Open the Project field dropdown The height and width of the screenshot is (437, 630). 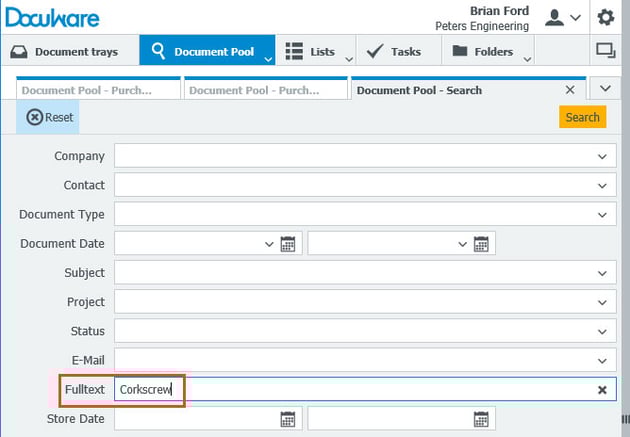[x=602, y=302]
